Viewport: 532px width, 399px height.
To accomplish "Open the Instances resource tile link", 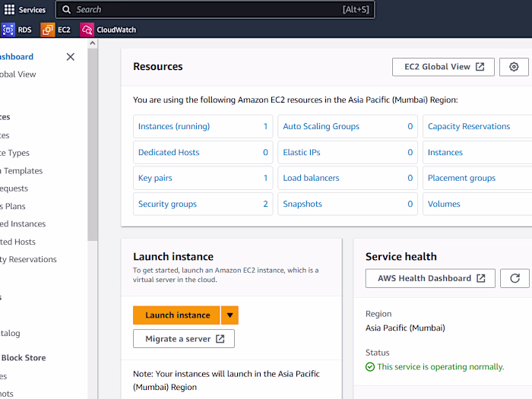I will pos(445,152).
